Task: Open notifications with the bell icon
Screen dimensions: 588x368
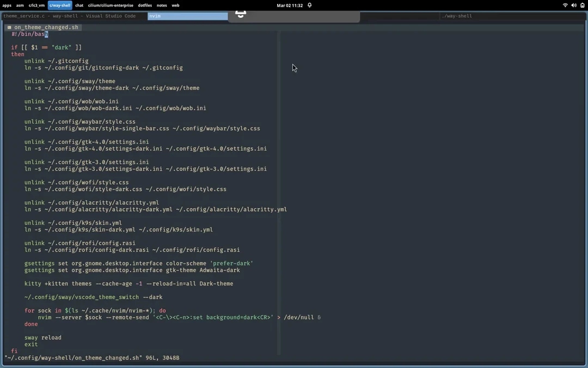Action: 309,5
